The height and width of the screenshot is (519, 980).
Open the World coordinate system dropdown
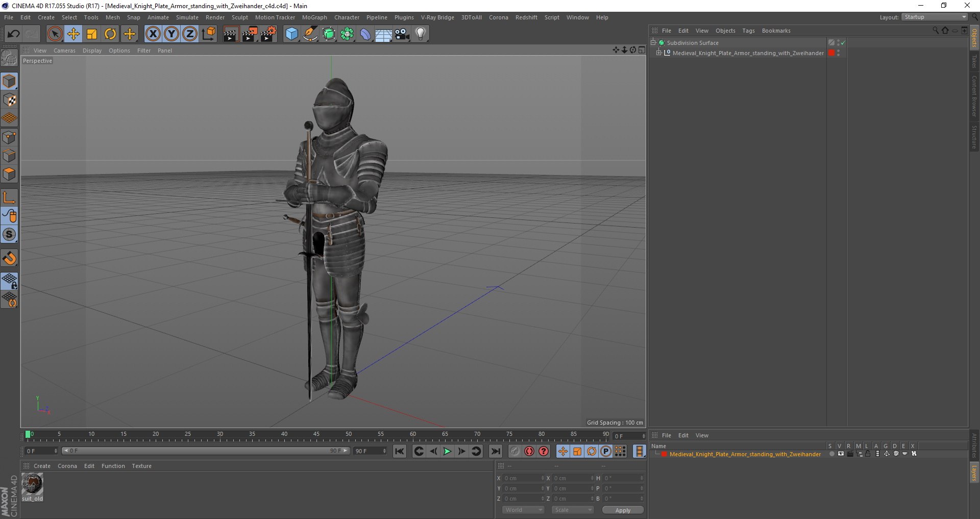[x=523, y=510]
